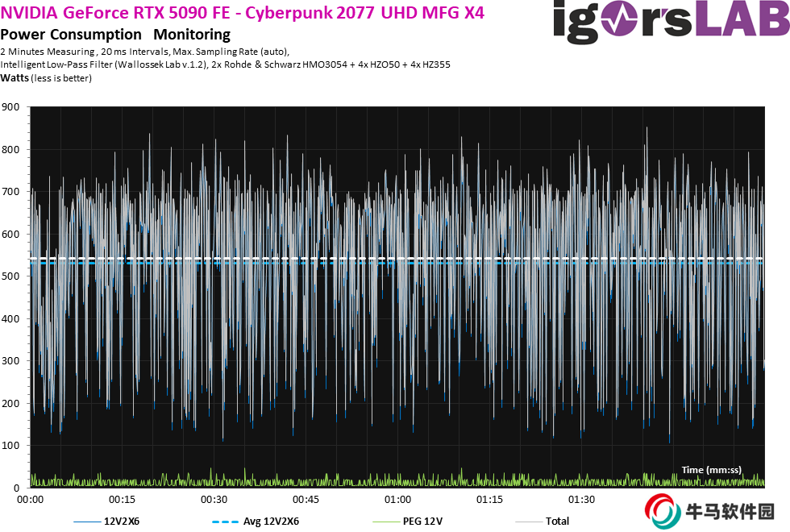Click the igorsLAB logo
790x532 pixels.
pyautogui.click(x=670, y=21)
